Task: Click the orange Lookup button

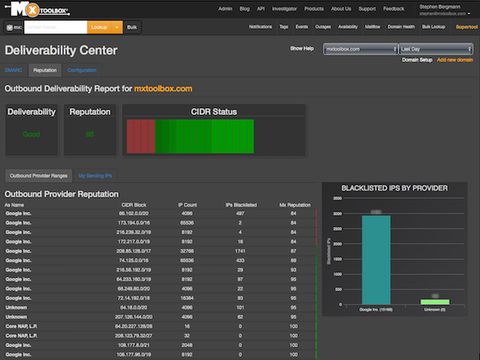Action: pyautogui.click(x=100, y=27)
